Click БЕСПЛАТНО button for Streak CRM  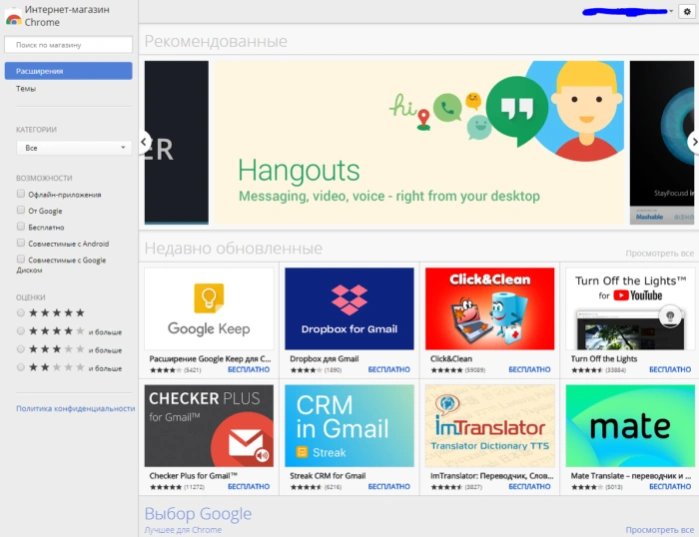tap(389, 487)
